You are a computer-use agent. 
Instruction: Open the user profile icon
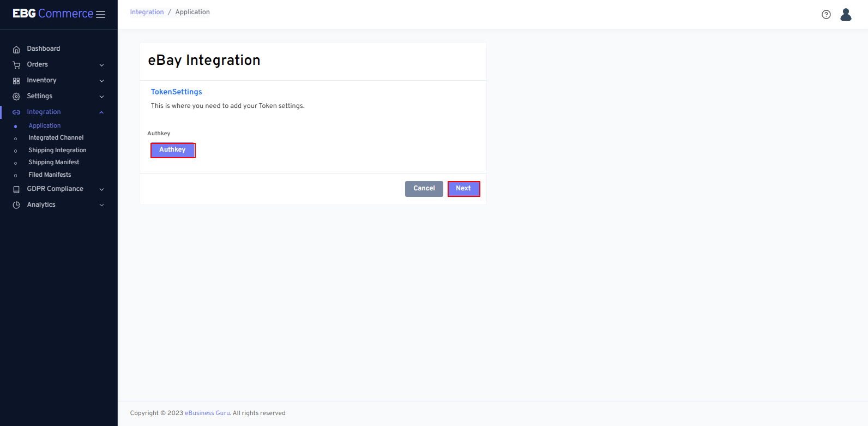tap(846, 15)
